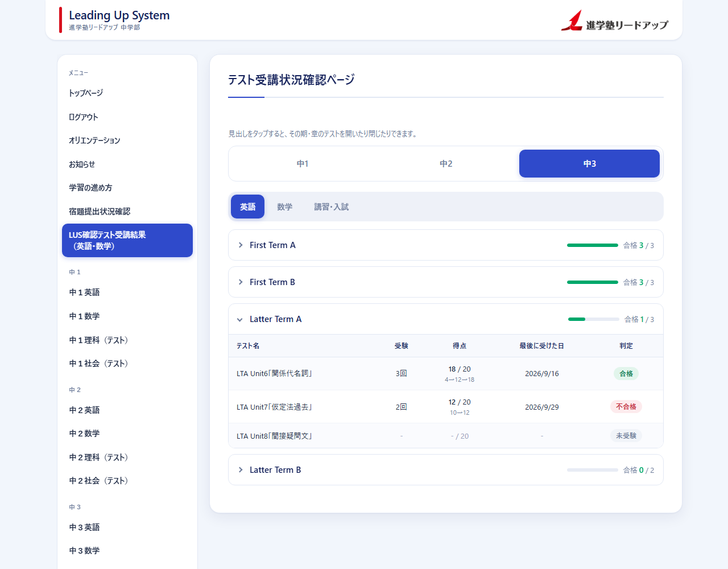The height and width of the screenshot is (569, 728).
Task: Click the First Term A progress bar
Action: click(x=593, y=245)
